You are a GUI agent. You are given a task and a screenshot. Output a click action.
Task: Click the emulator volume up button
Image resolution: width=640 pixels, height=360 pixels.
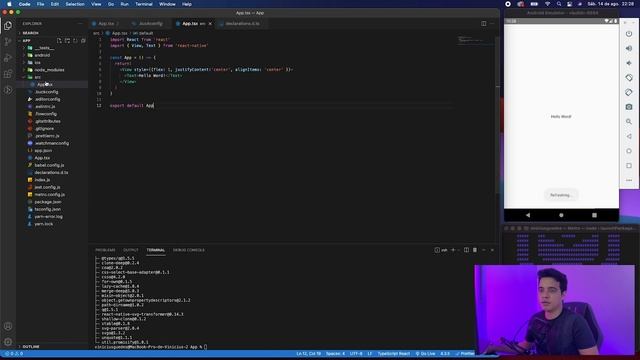point(629,49)
